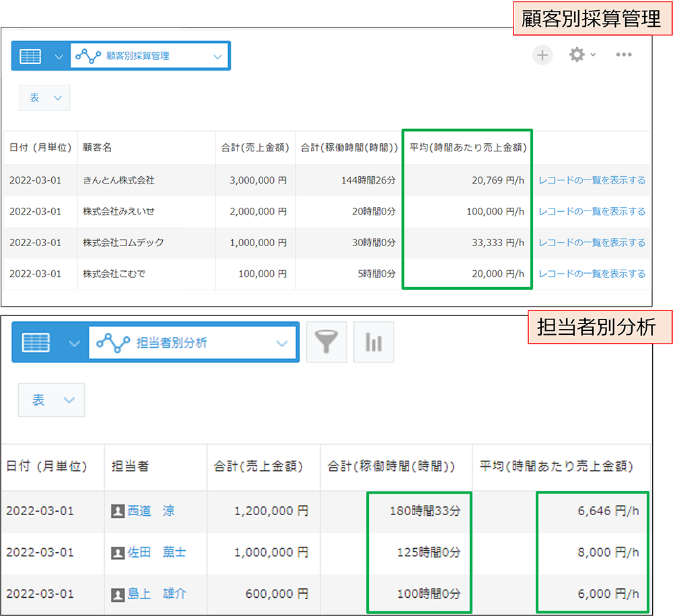Expand the 表 display type dropdown
The image size is (673, 616).
(44, 98)
